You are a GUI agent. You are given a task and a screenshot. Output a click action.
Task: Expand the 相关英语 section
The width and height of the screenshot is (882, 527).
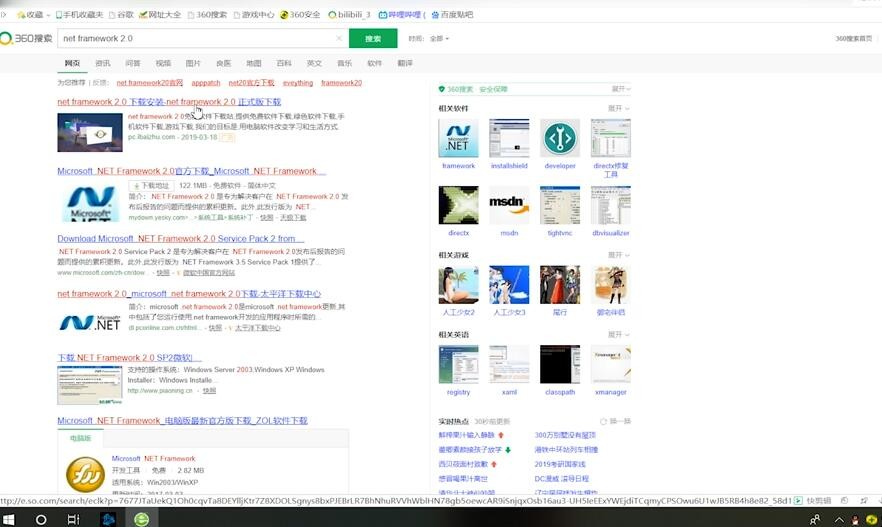click(x=620, y=334)
